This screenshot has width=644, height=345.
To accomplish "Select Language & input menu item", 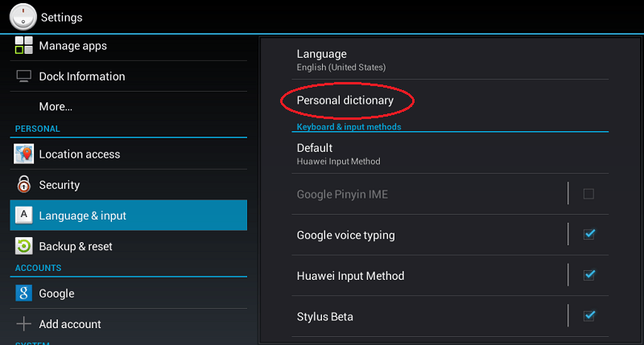I will coord(129,216).
